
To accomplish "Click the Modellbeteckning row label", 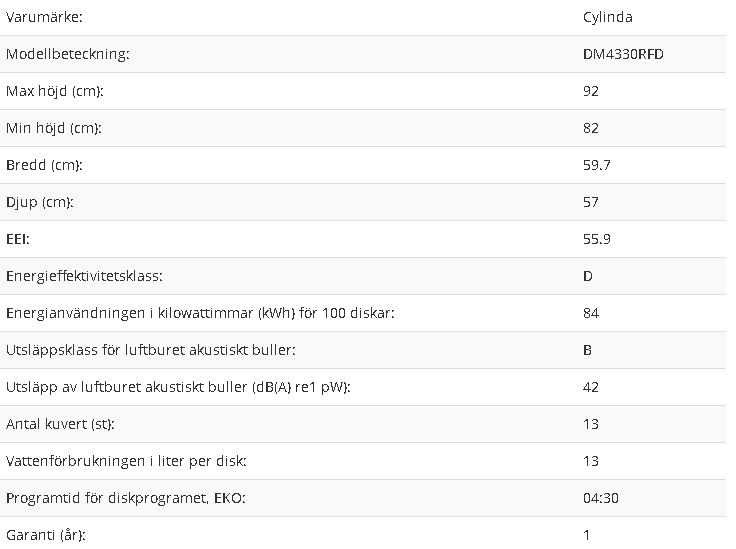I will (x=68, y=54).
